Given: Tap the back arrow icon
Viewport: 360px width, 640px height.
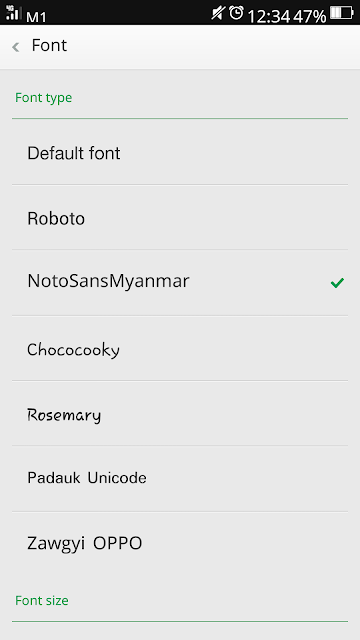Looking at the screenshot, I should point(16,47).
